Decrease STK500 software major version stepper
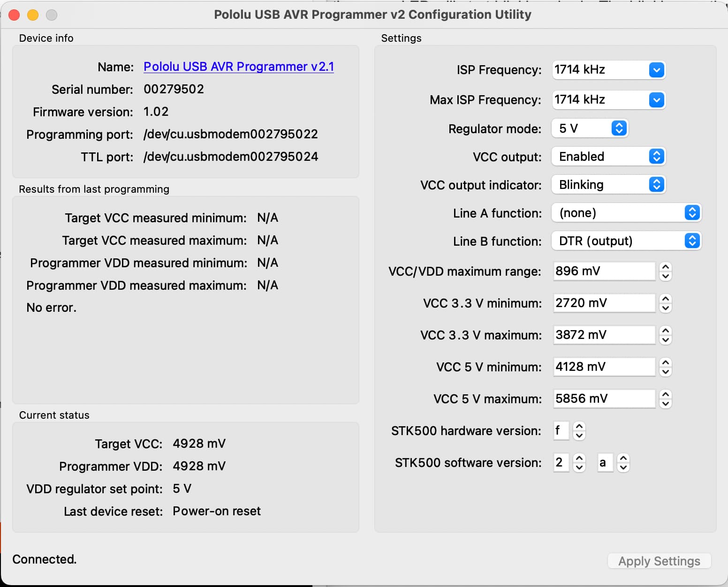 pyautogui.click(x=579, y=467)
